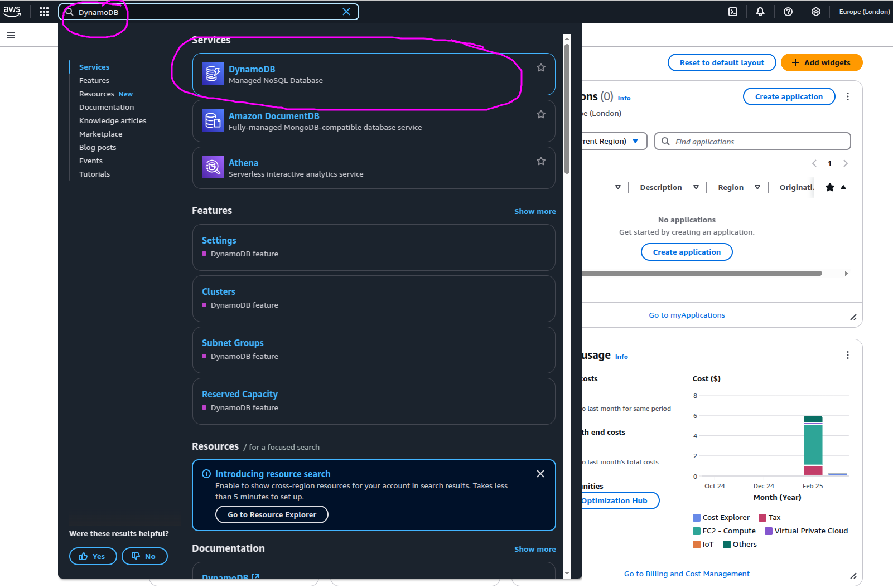Screen dimensions: 893x588
Task: Open the AWS services grid menu
Action: (x=44, y=12)
